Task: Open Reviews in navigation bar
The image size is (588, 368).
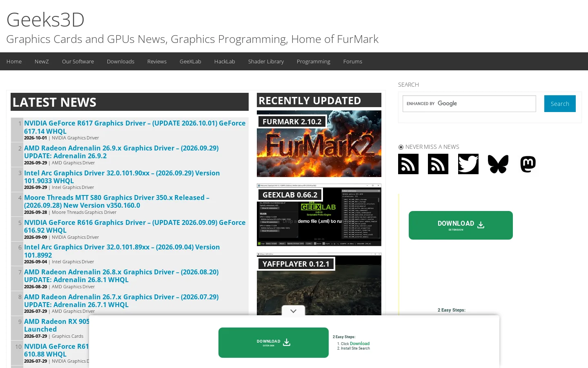Action: [x=157, y=61]
